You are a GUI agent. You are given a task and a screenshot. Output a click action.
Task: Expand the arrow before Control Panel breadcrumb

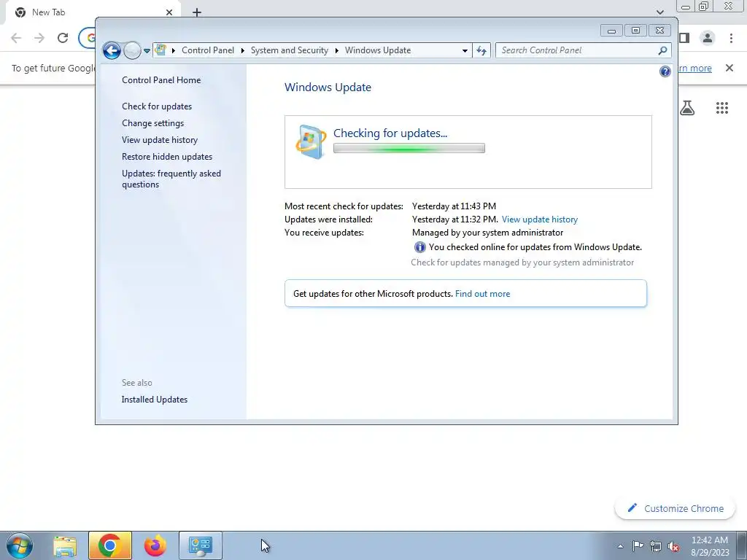pos(174,50)
